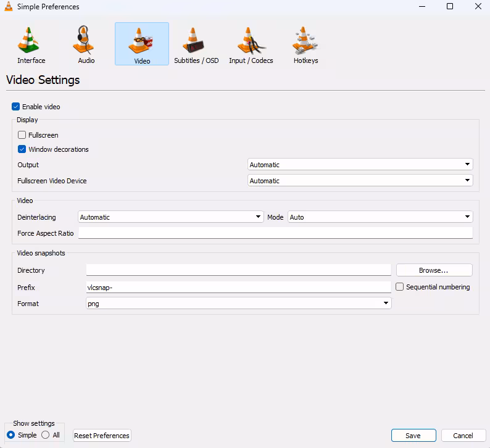Screen dimensions: 490x448
Task: Open the Fullscreen Video Device dropdown
Action: point(360,181)
